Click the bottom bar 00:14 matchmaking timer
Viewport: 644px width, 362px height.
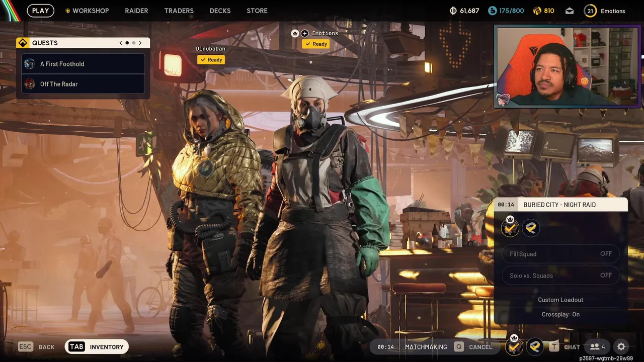(385, 347)
